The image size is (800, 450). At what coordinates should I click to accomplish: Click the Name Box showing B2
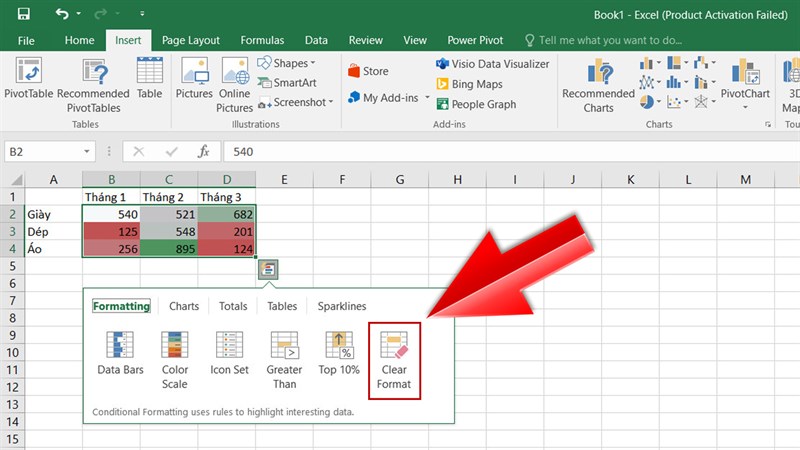pos(43,152)
